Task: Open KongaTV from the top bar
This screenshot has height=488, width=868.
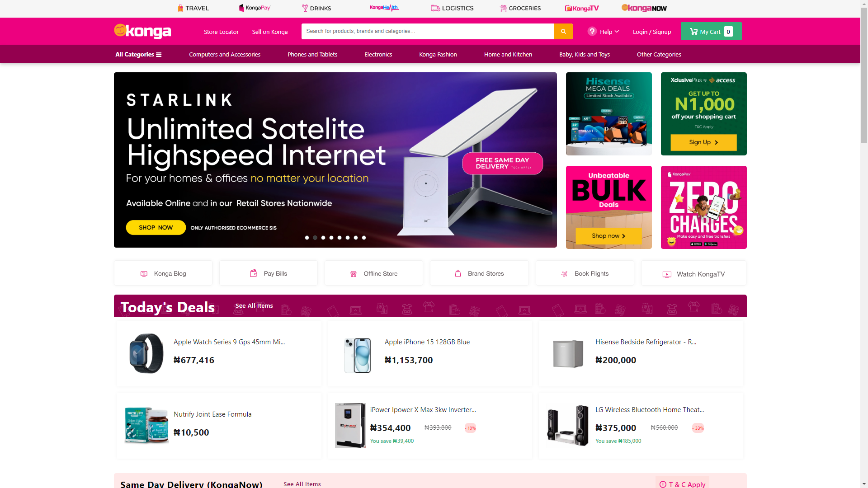Action: (x=582, y=8)
